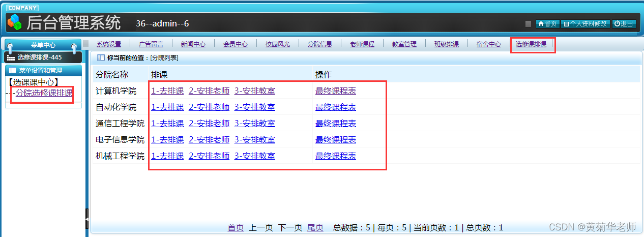Click 1-去排课 for 通信工程学院
644x237 pixels.
point(167,124)
